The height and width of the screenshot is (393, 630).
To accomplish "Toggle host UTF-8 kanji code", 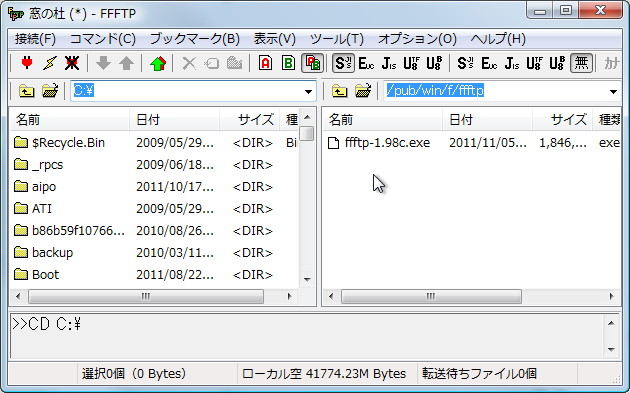I will coord(412,63).
